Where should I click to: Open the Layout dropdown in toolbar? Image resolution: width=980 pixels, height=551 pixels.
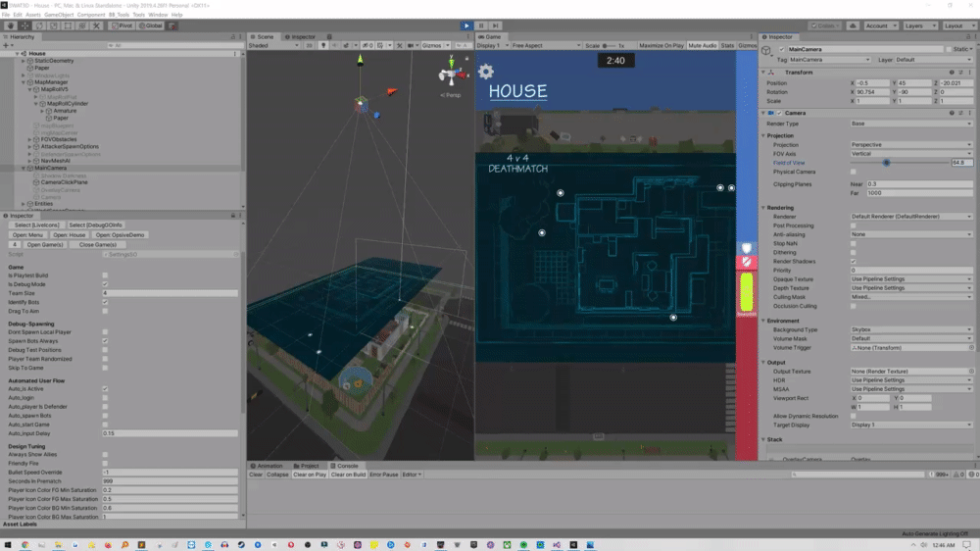tap(958, 25)
